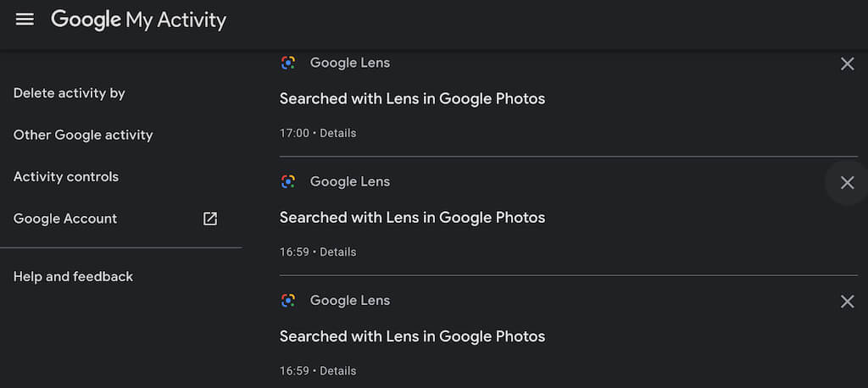Open Google Account from sidebar
The height and width of the screenshot is (388, 868).
65,219
